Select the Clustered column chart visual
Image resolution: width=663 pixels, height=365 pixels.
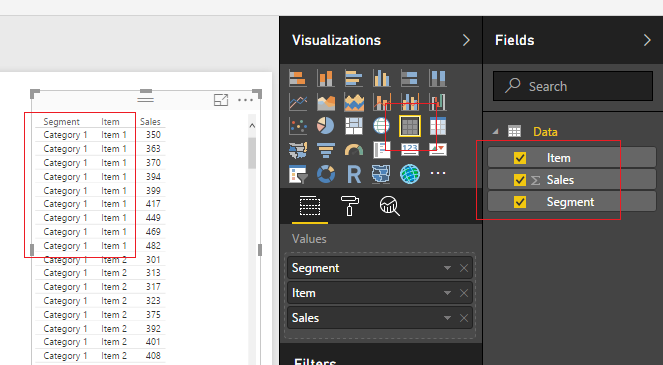[x=381, y=78]
